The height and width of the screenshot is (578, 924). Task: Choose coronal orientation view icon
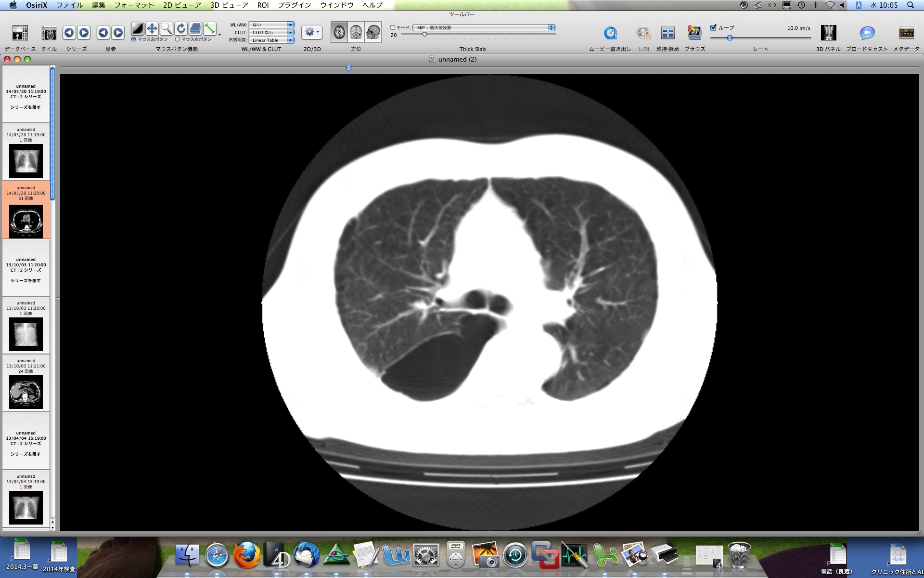coord(356,32)
